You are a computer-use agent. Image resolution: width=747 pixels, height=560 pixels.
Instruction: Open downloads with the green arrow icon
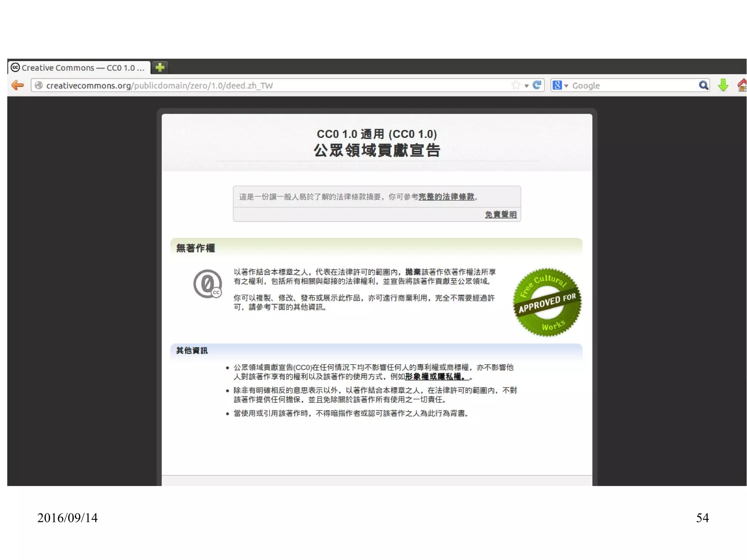[x=723, y=85]
